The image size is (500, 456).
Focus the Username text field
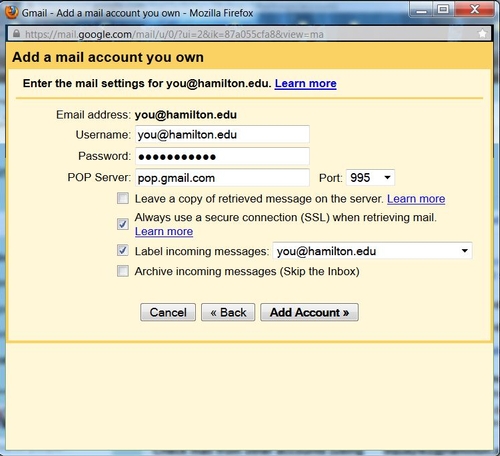click(222, 135)
